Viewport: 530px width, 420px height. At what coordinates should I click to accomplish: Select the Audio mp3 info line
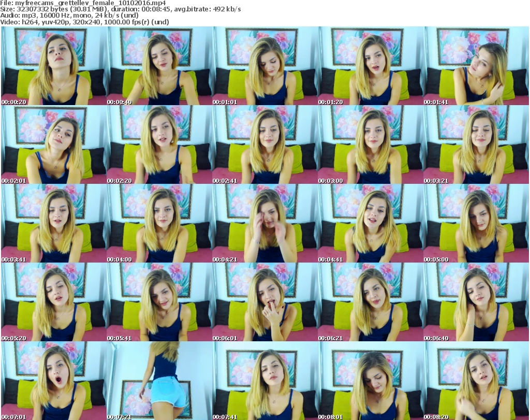pos(69,16)
